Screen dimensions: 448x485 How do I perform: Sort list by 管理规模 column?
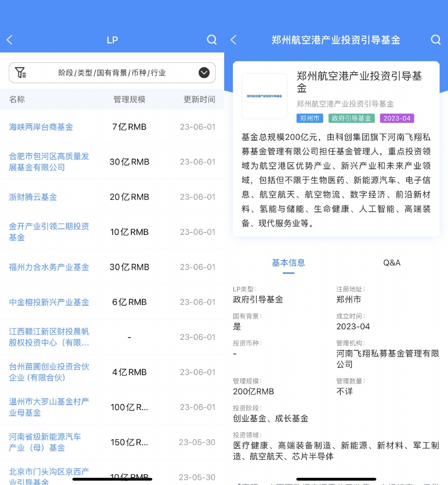click(129, 99)
